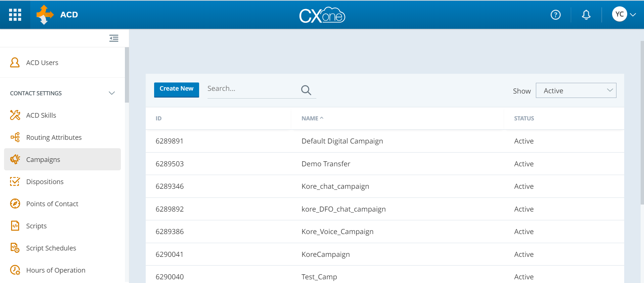Open ACD Users in the sidebar

(x=42, y=63)
